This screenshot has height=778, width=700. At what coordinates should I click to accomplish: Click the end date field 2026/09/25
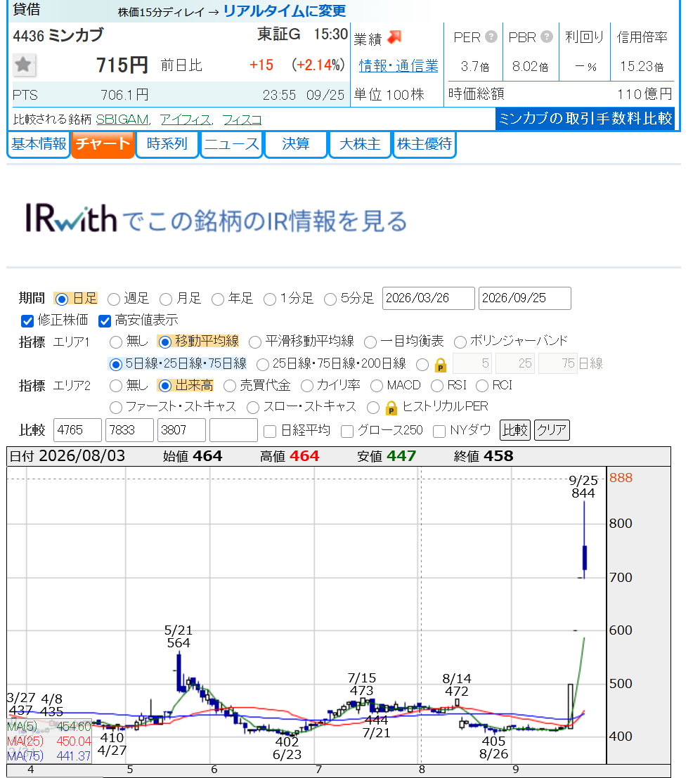pos(525,298)
